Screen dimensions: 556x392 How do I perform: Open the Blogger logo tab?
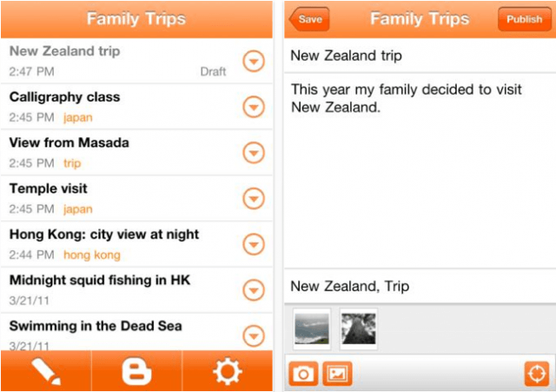(136, 371)
